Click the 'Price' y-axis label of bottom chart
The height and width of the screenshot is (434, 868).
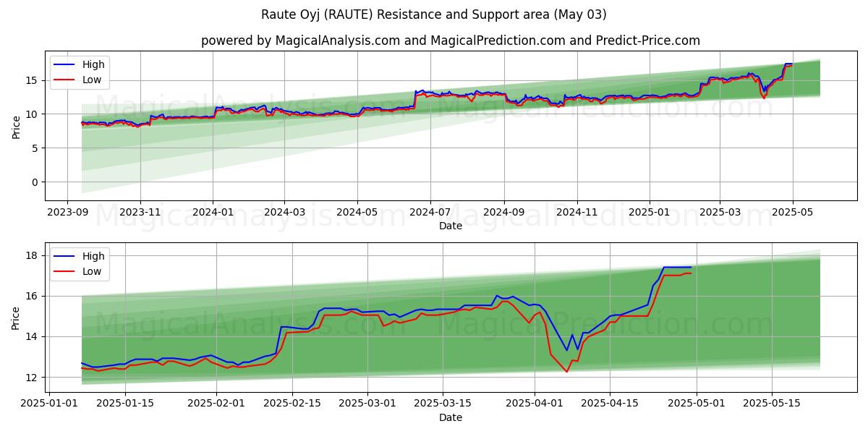point(16,318)
